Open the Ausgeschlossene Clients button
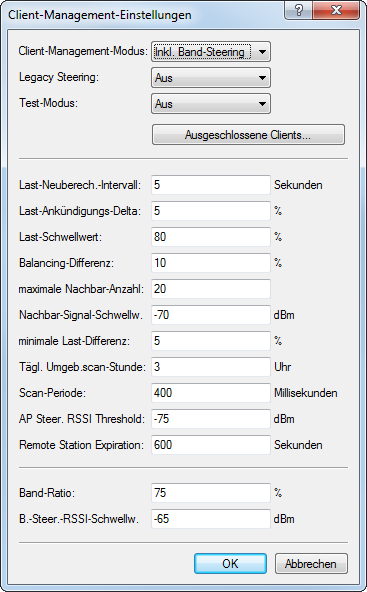The image size is (367, 592). 248,135
